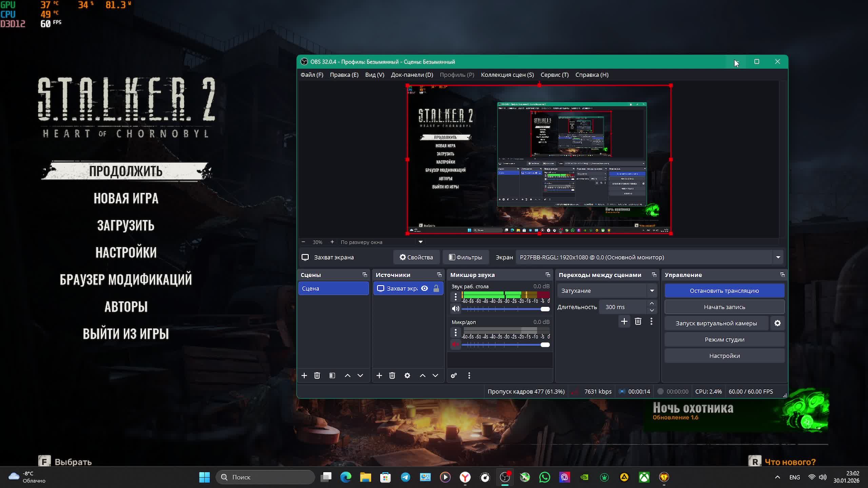
Task: Click virtual camera settings gear icon
Action: [777, 323]
